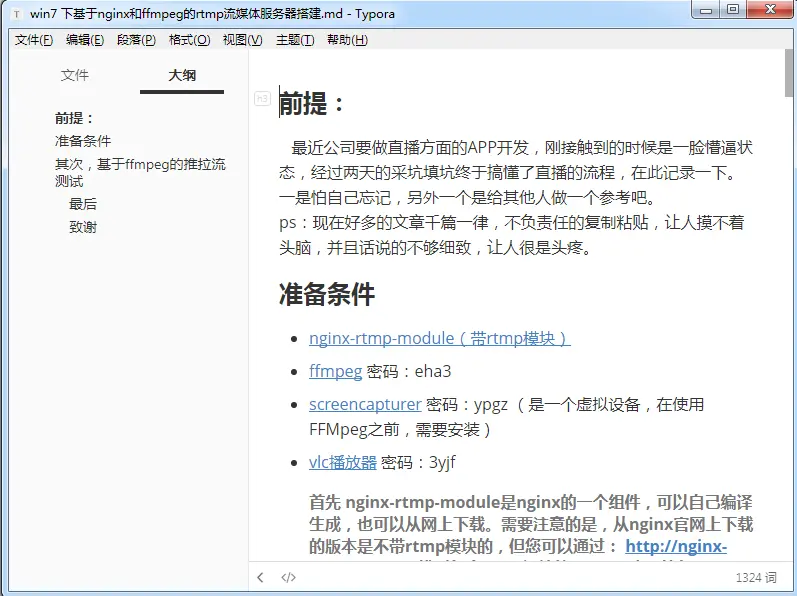
Task: Place cursor in 前提： heading
Action: [x=312, y=103]
